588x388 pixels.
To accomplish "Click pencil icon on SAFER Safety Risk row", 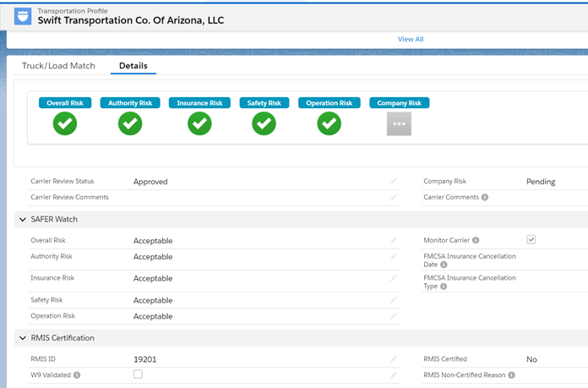I will [x=394, y=300].
